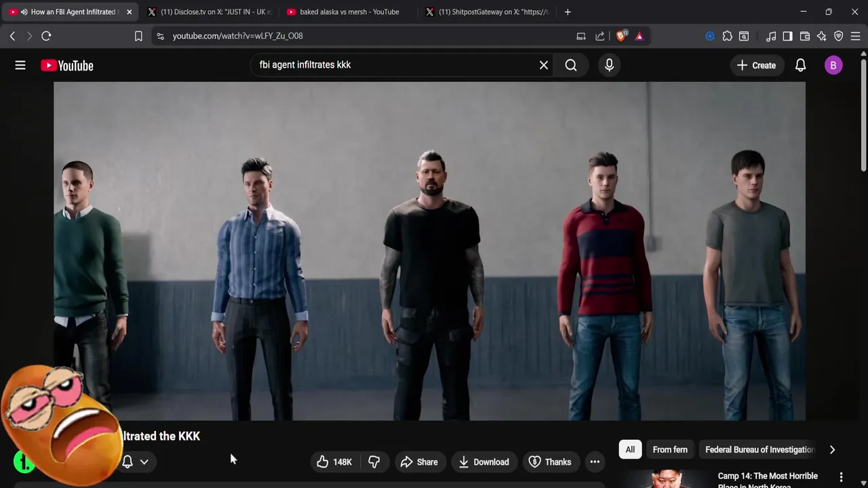Bookmark this page in the toolbar
This screenshot has width=868, height=488.
tap(138, 36)
